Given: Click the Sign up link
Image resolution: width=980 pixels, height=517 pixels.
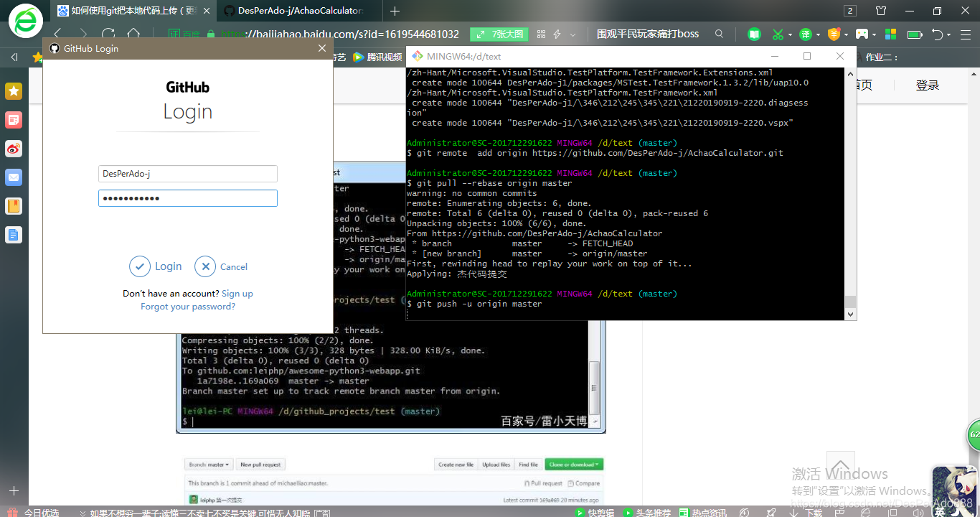Looking at the screenshot, I should [x=237, y=294].
